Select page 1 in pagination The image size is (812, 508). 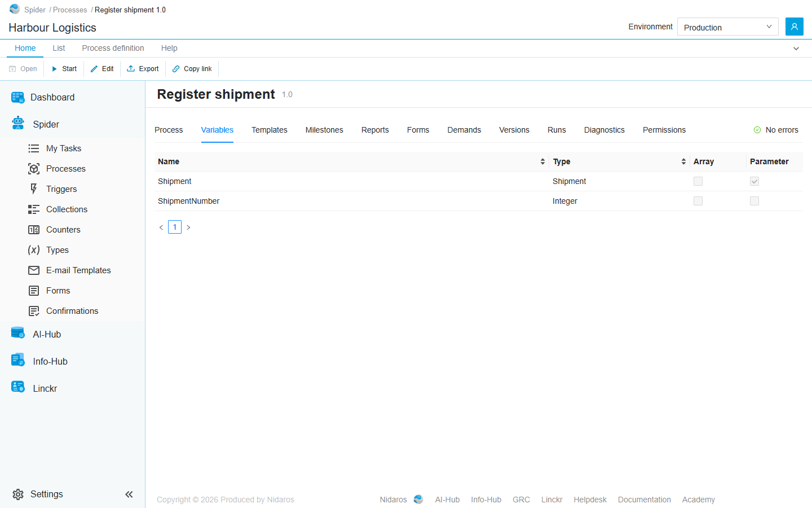click(x=175, y=227)
